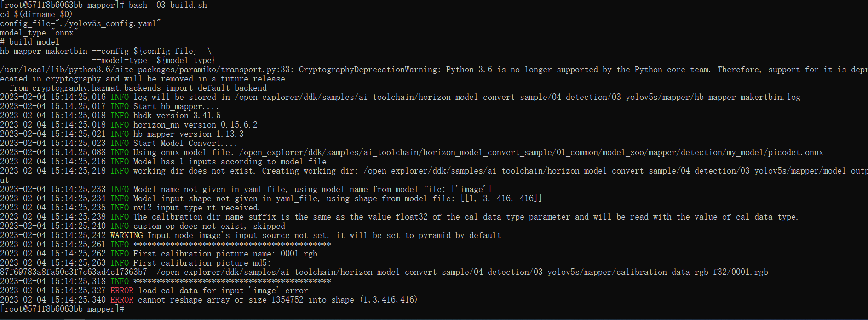Click the "hb_mapper version 1.13.3" line
Screen dimensions: 868x320
pyautogui.click(x=188, y=134)
